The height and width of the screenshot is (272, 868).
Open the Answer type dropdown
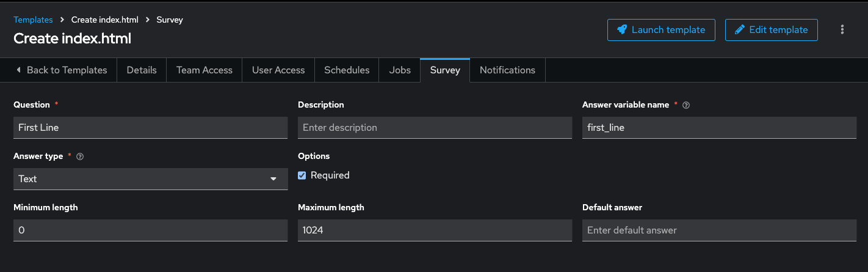point(150,179)
